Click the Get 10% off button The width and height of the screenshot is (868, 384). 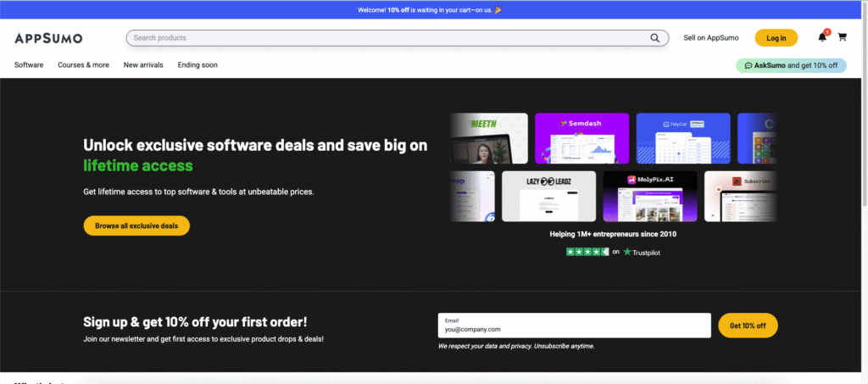748,326
